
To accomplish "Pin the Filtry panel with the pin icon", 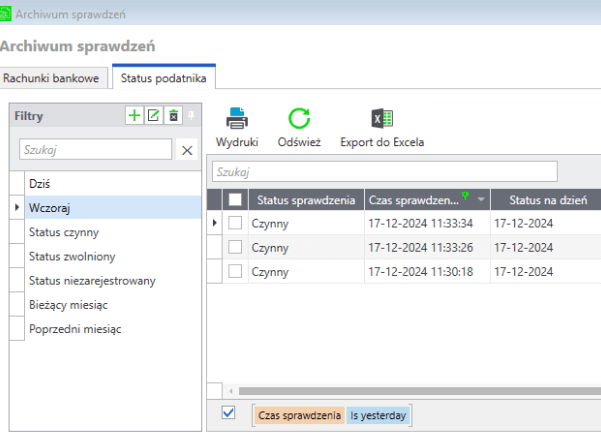I will pyautogui.click(x=193, y=116).
